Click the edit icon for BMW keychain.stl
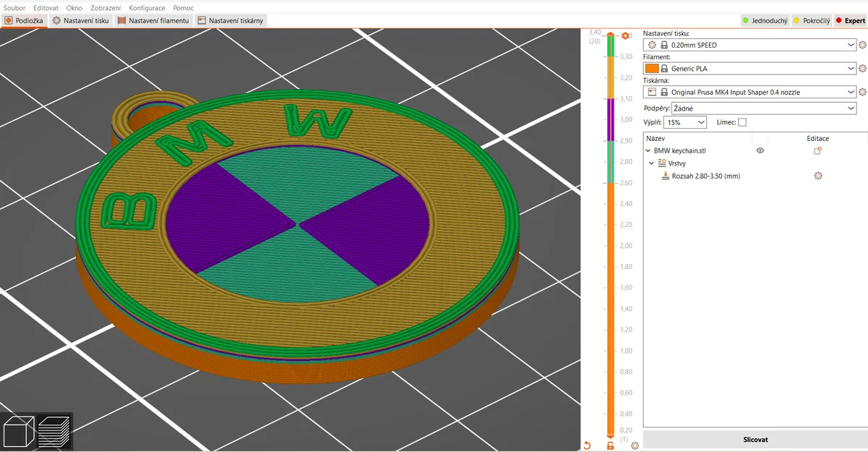868x452 pixels. [x=818, y=150]
